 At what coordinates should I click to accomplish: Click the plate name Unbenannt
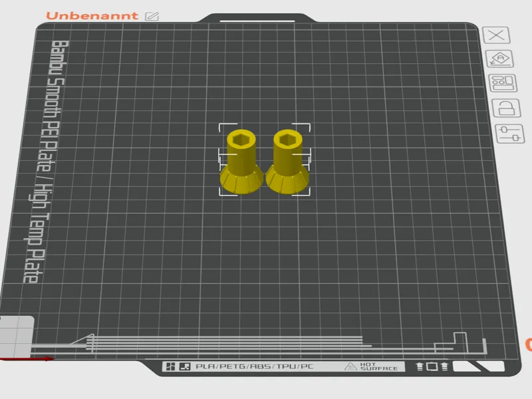point(92,16)
